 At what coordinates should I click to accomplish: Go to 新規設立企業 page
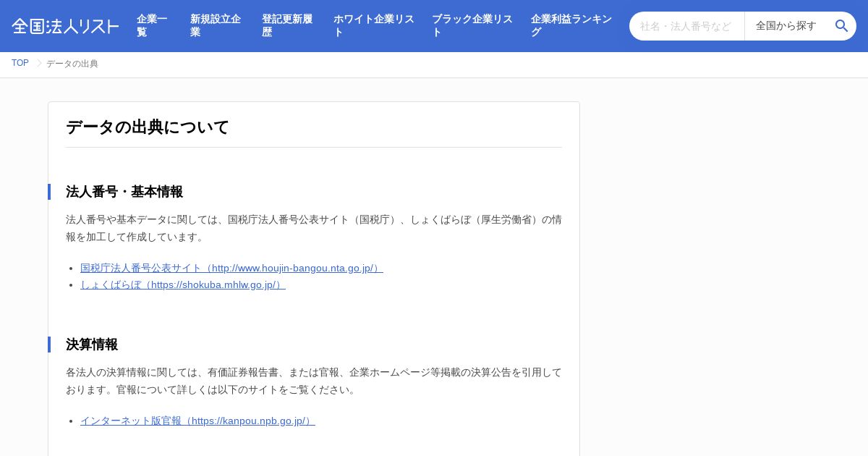217,26
